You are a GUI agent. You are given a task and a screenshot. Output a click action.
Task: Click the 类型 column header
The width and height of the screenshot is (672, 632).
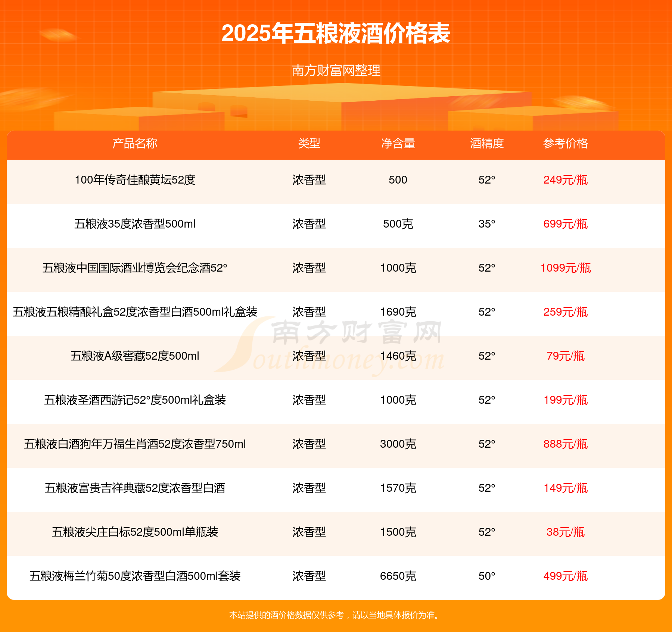tap(309, 143)
